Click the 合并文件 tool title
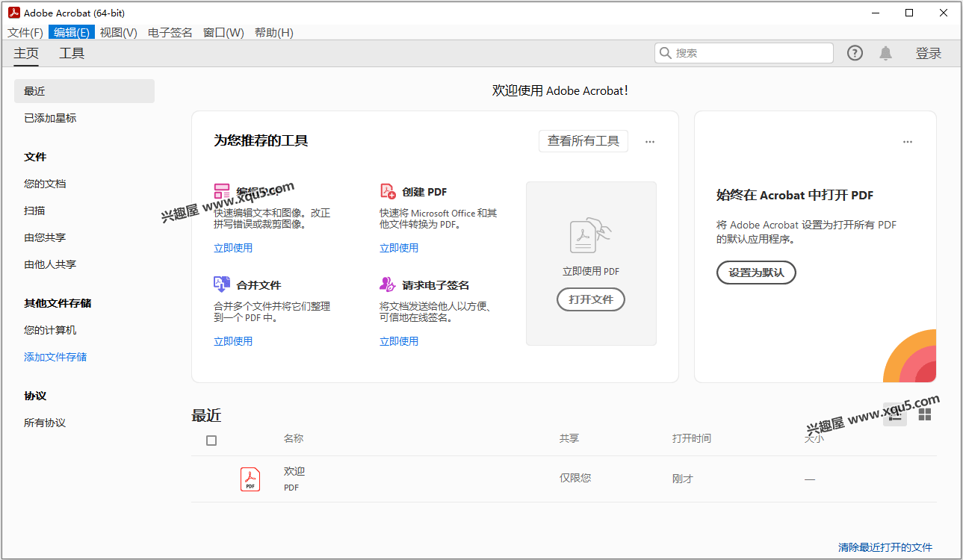963x560 pixels. click(258, 285)
